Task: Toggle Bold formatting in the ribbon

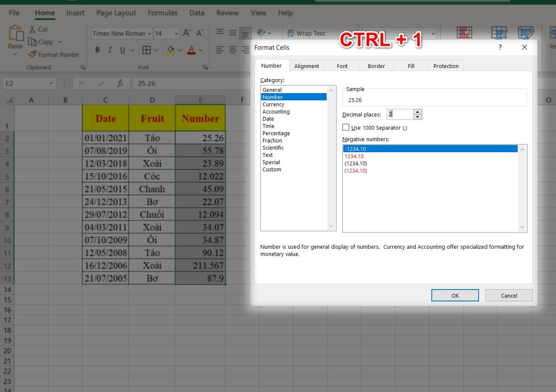Action: 97,50
